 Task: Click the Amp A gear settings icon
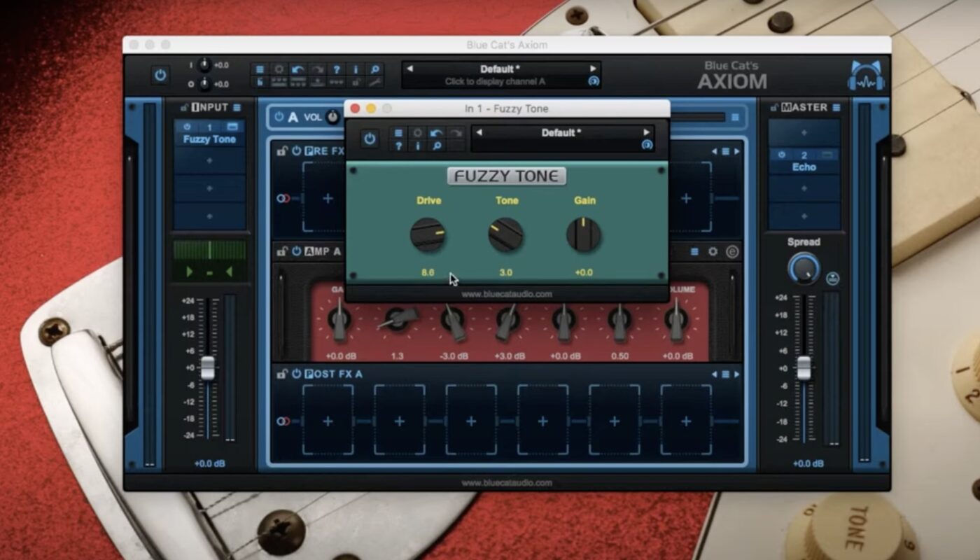[x=713, y=251]
